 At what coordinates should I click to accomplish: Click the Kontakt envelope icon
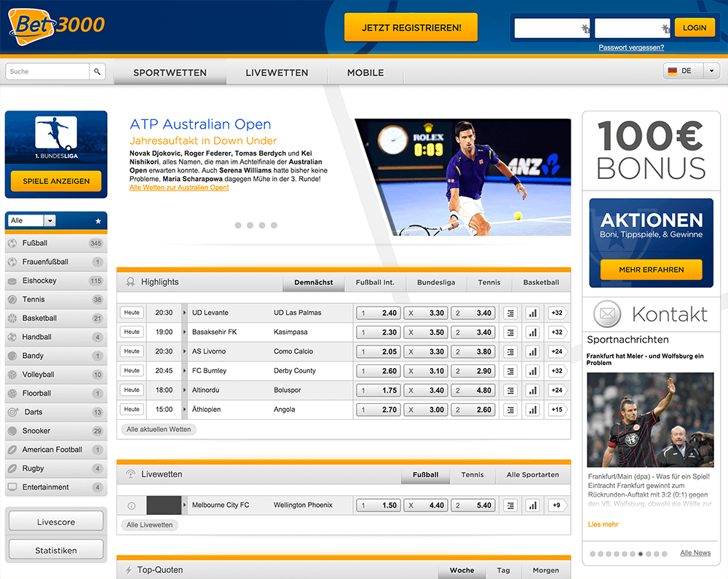point(607,314)
